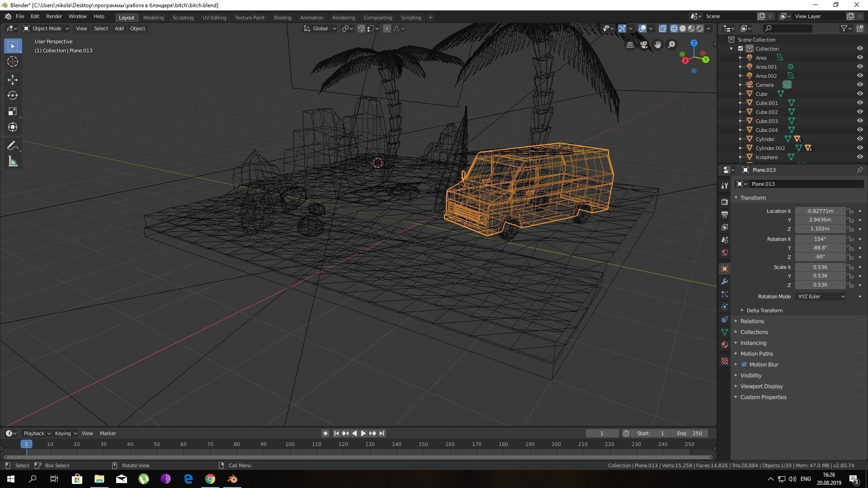Click the End frame 250 field
868x488 pixels.
click(689, 433)
